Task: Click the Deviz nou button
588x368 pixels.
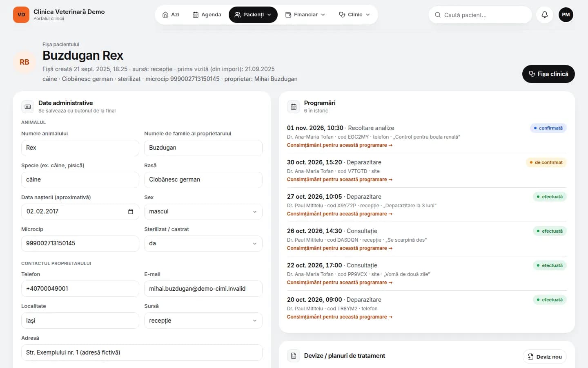Action: (x=545, y=357)
